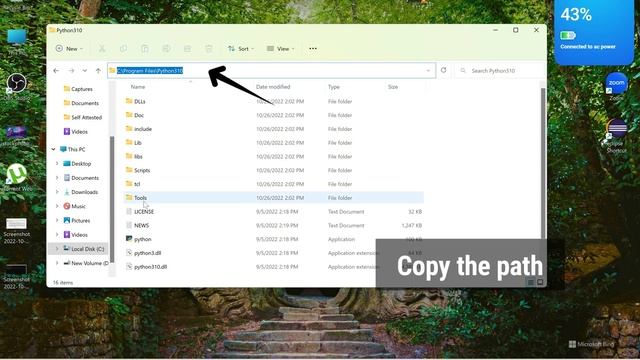The image size is (640, 360).
Task: Open the See more three-dots menu
Action: coord(313,49)
